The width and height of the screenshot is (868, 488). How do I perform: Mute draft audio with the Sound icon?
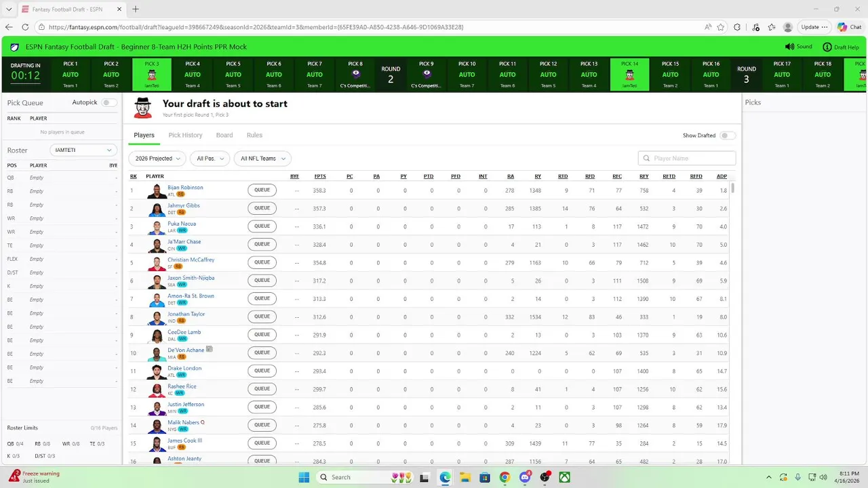tap(789, 47)
